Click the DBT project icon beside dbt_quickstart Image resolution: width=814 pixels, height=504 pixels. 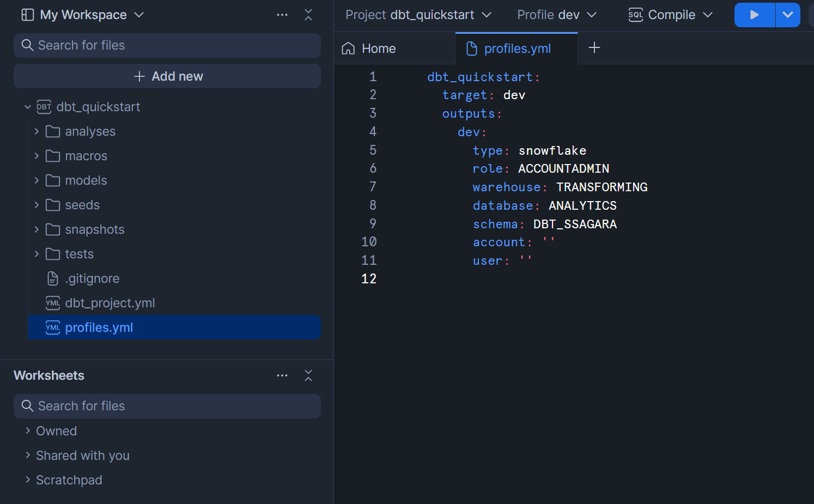point(44,107)
